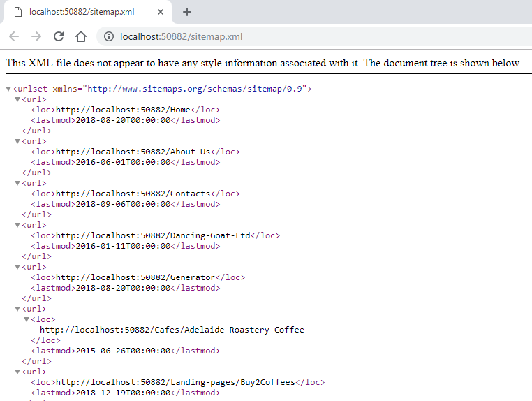Collapse the url node containing Contacts
532x401 pixels.
click(x=17, y=183)
